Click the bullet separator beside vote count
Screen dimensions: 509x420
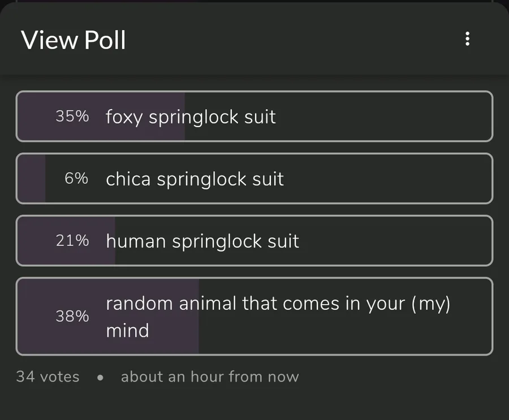(x=100, y=378)
